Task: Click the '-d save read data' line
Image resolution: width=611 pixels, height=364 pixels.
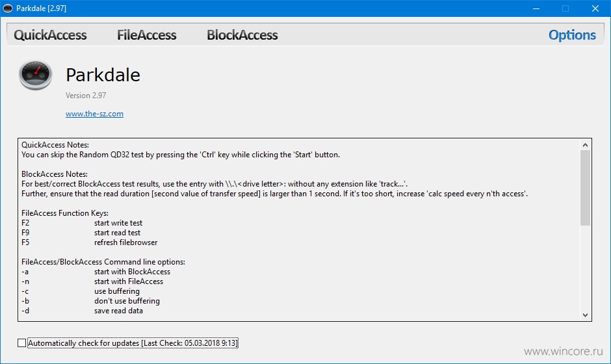Action: (x=82, y=311)
